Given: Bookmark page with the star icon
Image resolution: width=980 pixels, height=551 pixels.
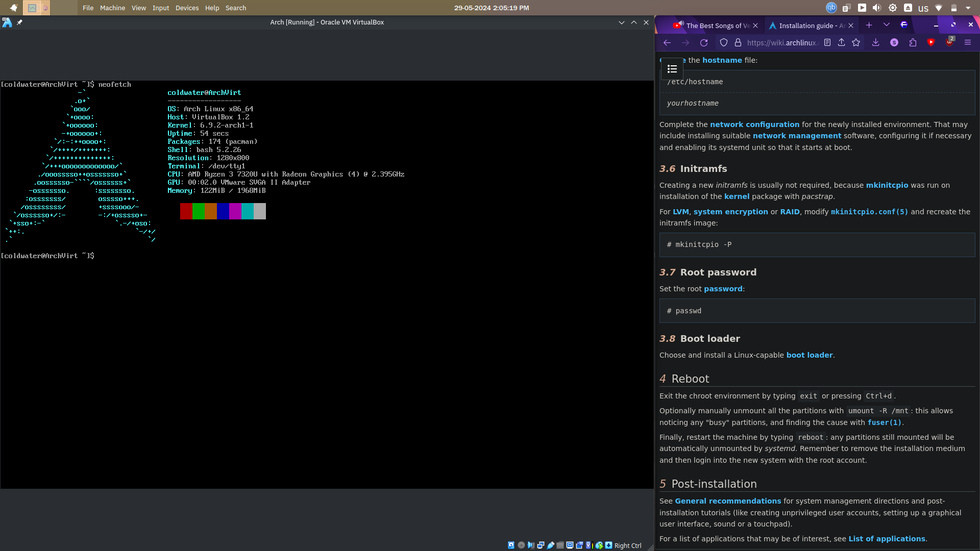Looking at the screenshot, I should coord(856,43).
